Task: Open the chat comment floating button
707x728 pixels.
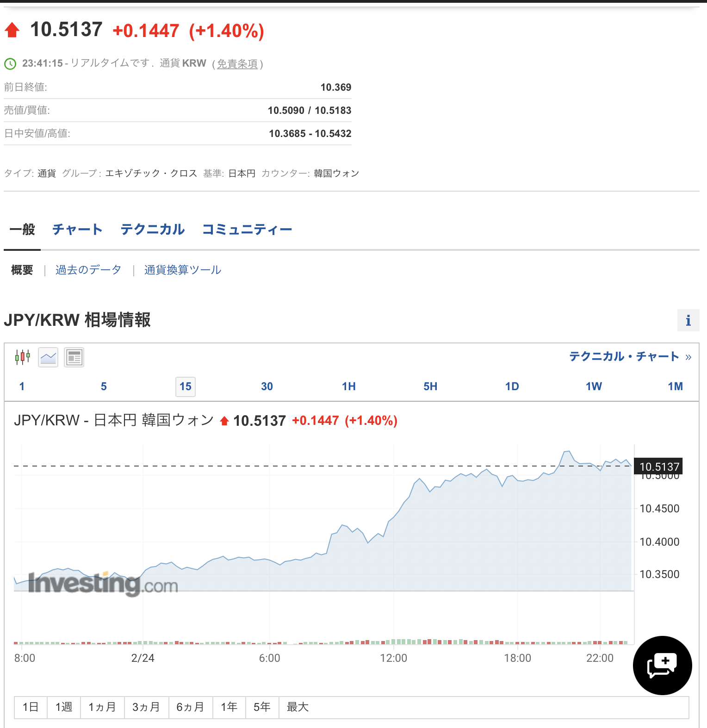Action: 662,665
